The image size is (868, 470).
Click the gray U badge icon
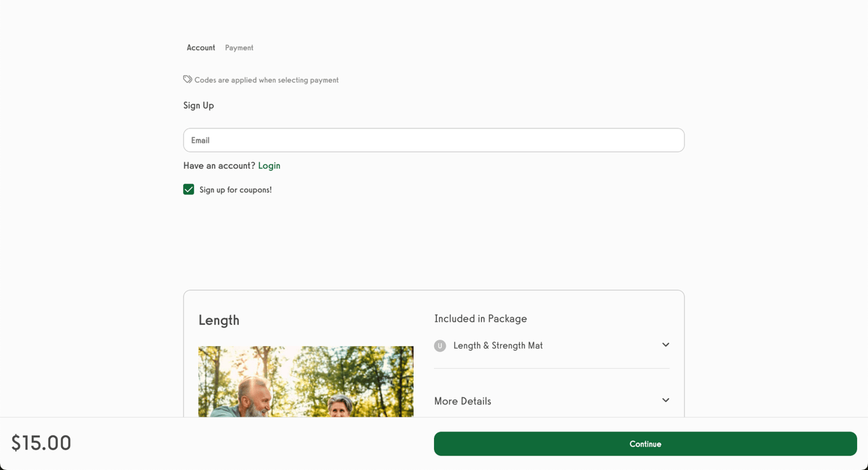click(440, 346)
